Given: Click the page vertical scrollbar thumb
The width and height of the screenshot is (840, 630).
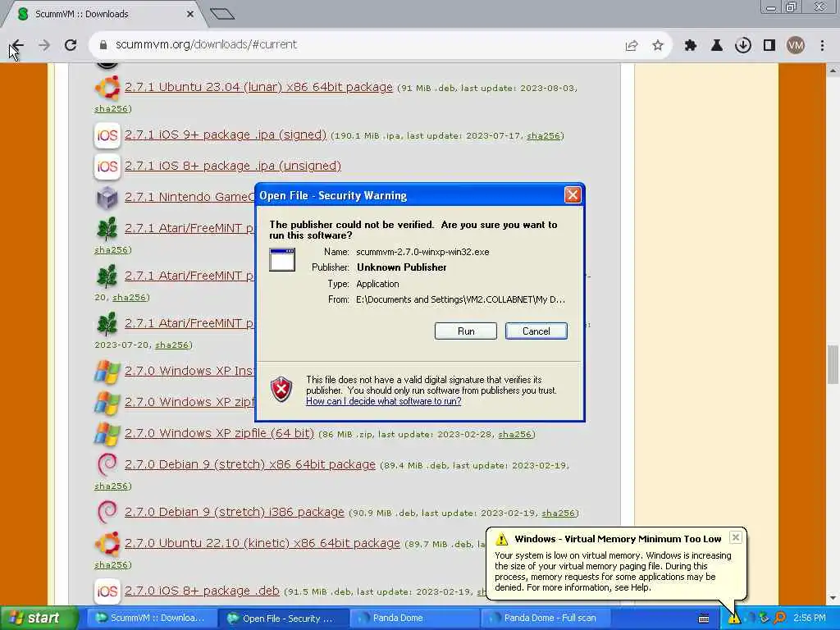Looking at the screenshot, I should pos(833,364).
